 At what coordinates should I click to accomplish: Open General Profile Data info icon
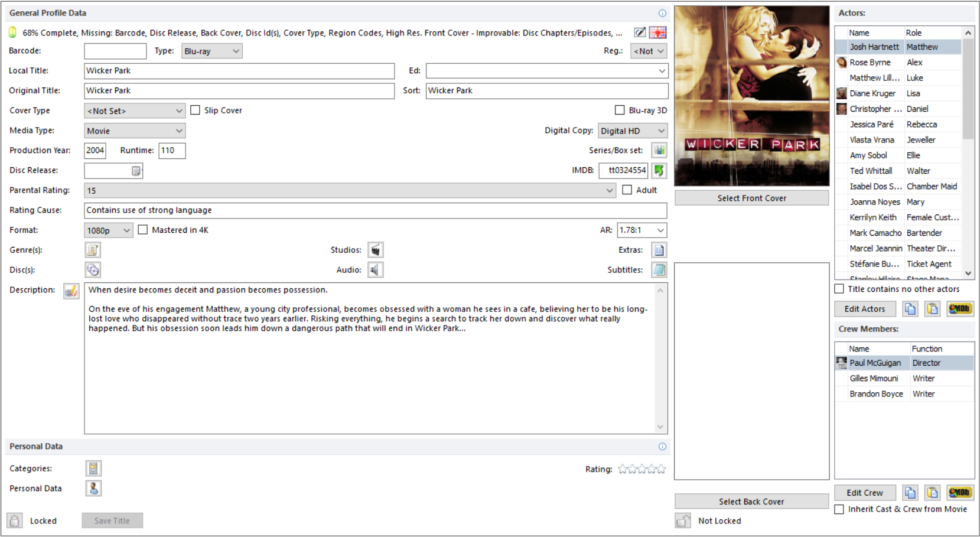662,13
